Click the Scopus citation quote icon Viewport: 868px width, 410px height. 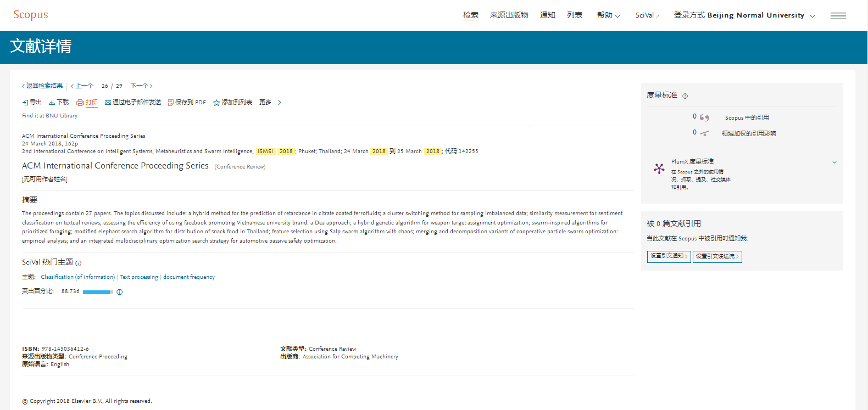click(704, 117)
